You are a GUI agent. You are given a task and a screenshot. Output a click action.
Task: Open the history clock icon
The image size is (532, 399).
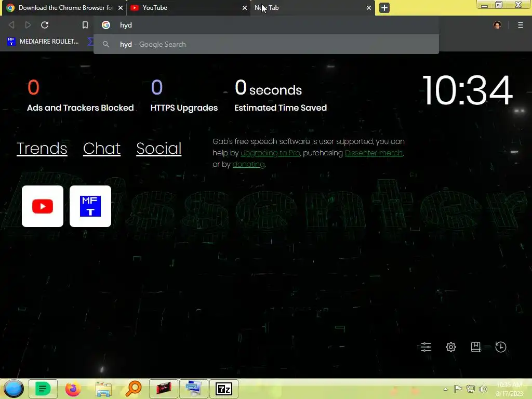click(501, 347)
